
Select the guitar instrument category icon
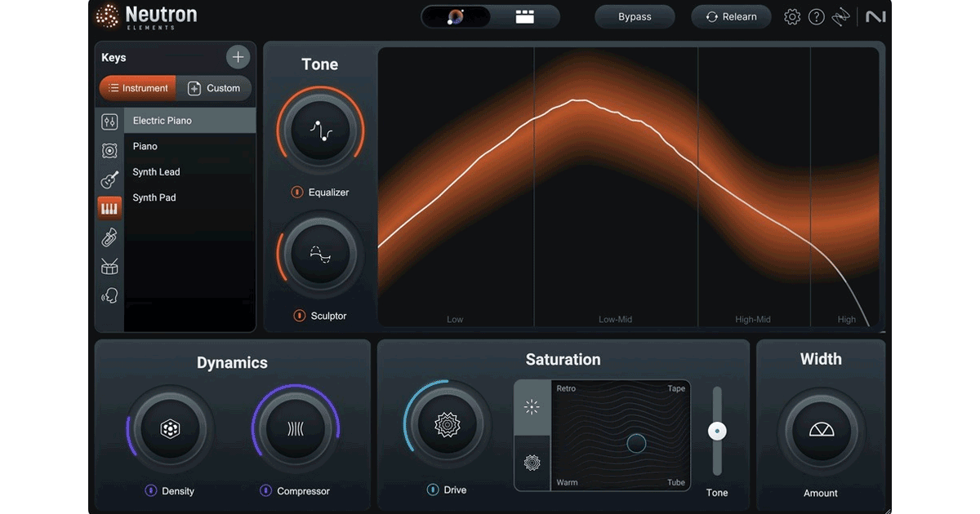109,179
